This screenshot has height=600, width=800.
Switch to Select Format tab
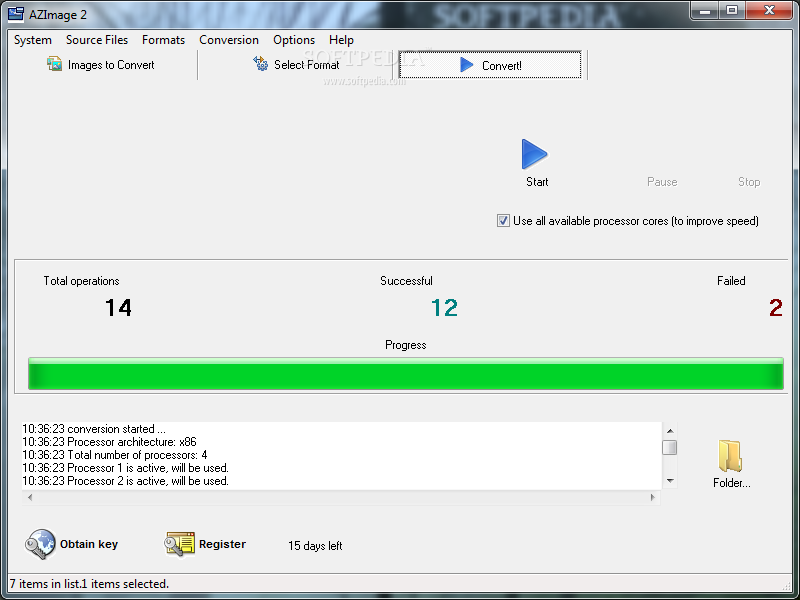(296, 65)
